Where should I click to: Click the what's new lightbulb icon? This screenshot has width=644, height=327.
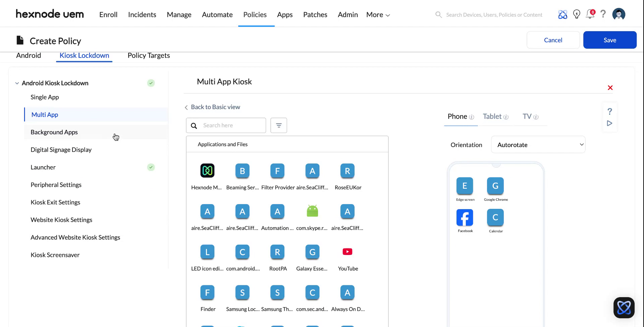[x=577, y=14]
